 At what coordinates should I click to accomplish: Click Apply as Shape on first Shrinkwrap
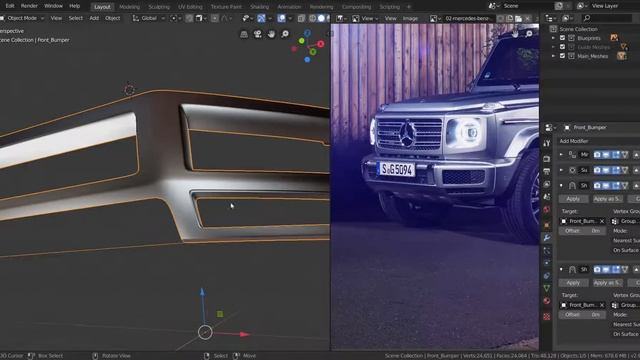click(x=607, y=199)
